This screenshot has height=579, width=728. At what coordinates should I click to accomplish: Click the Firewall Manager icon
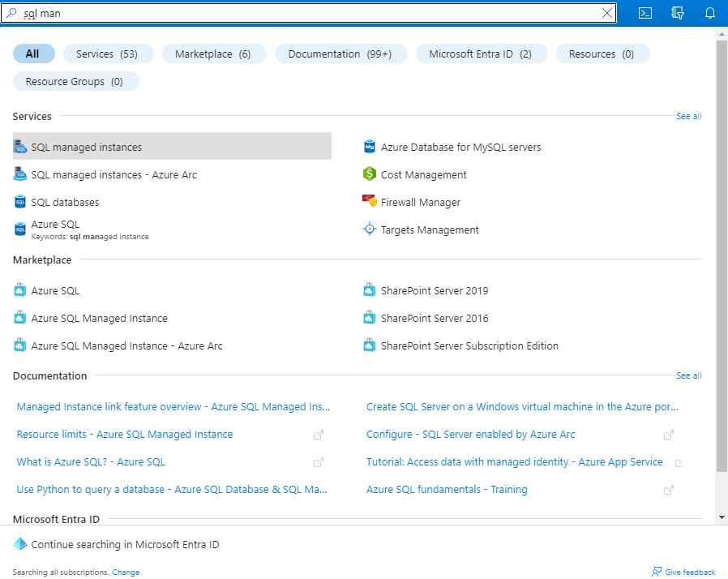[369, 201]
